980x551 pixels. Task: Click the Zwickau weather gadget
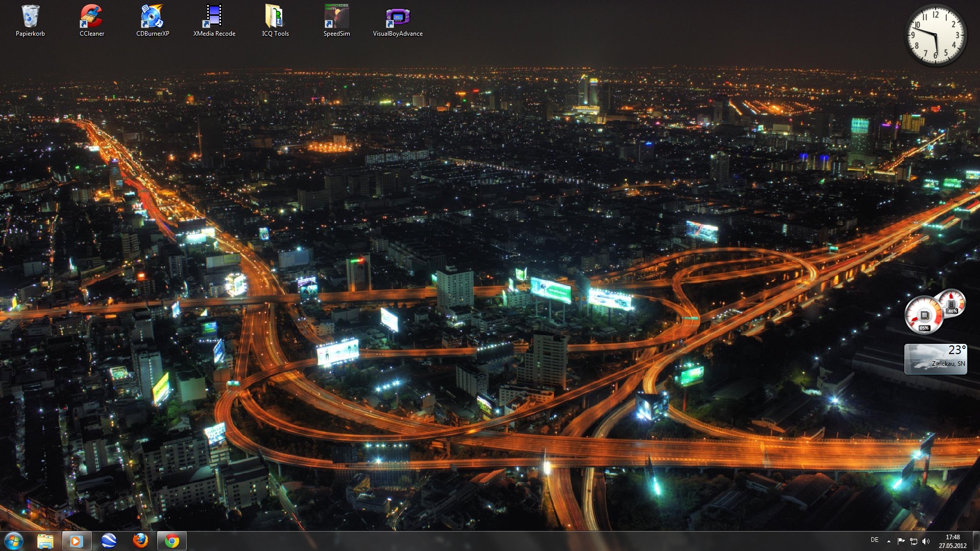[935, 359]
